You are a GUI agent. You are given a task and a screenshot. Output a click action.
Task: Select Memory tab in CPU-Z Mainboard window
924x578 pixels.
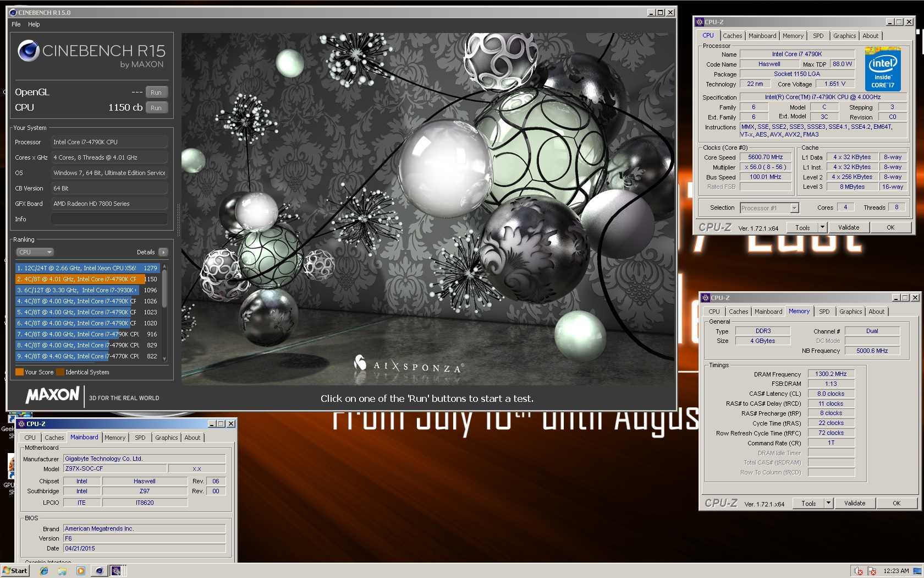click(x=115, y=438)
